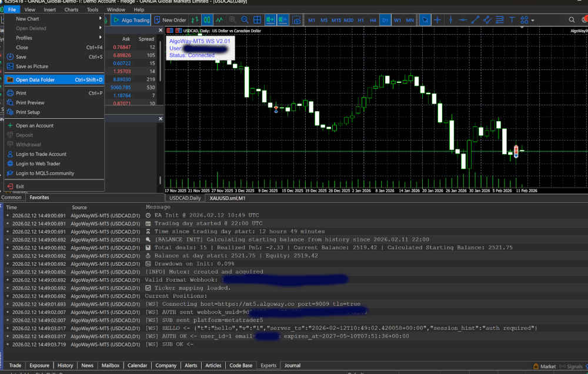Select the candlestick chart type icon

click(207, 20)
